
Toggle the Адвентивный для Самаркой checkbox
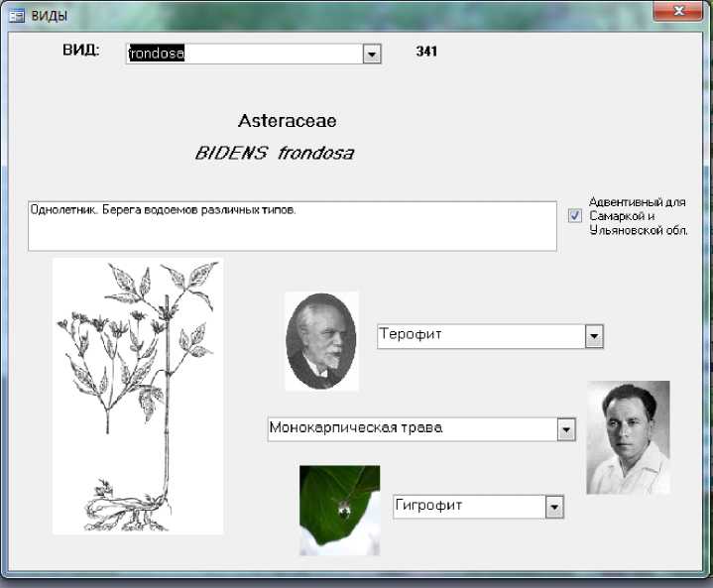pos(575,215)
